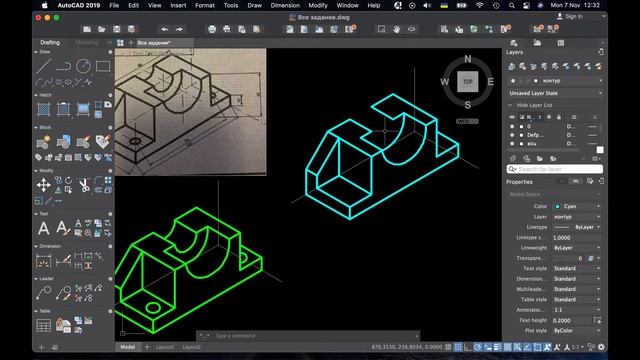The image size is (640, 360).
Task: Select the Model tab
Action: pos(127,347)
